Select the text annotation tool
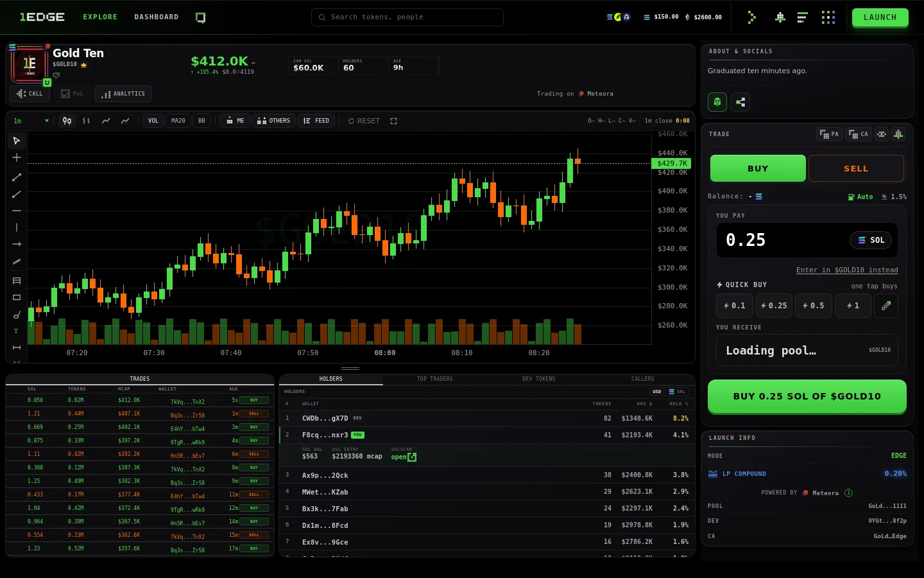 pyautogui.click(x=17, y=331)
